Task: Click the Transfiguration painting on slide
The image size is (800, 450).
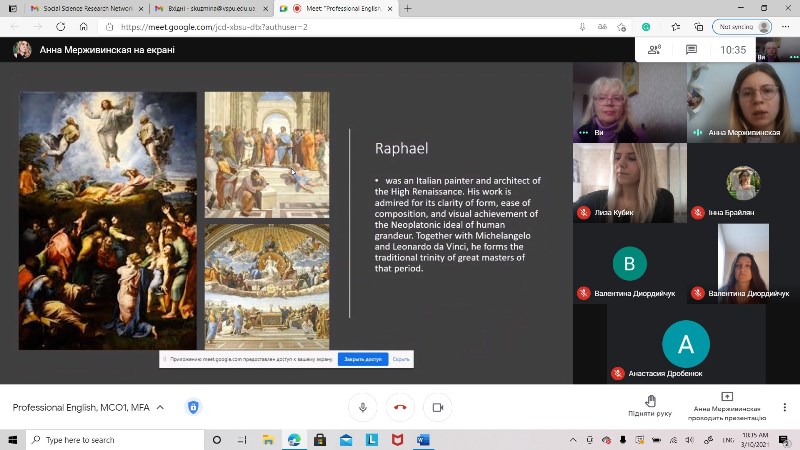Action: (x=108, y=220)
